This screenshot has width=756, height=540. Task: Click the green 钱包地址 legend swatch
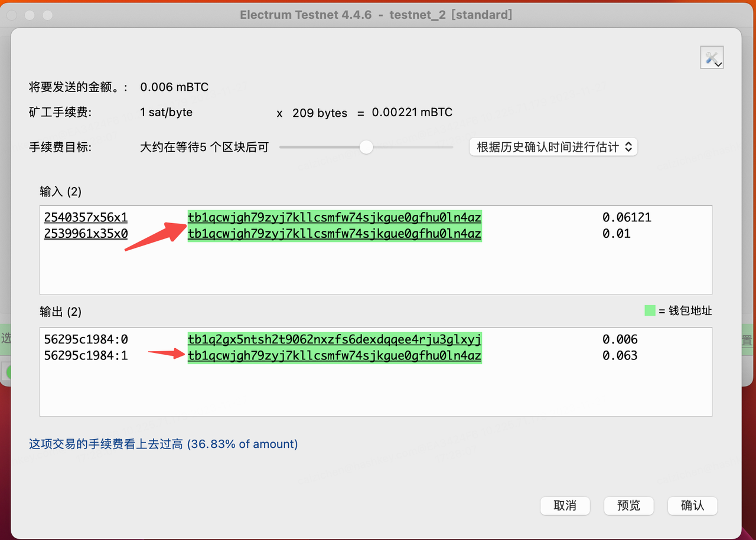[x=649, y=310]
